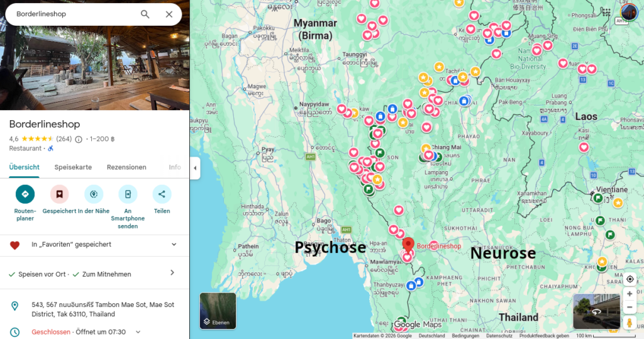
Task: Click the Gespeichert saved bookmark icon
Action: coord(59,194)
